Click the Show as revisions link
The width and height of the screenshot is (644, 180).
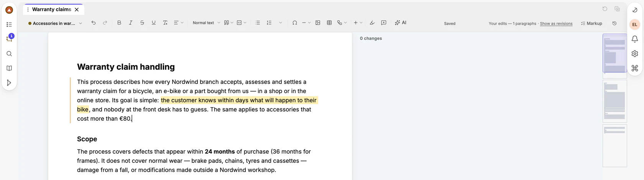tap(556, 24)
